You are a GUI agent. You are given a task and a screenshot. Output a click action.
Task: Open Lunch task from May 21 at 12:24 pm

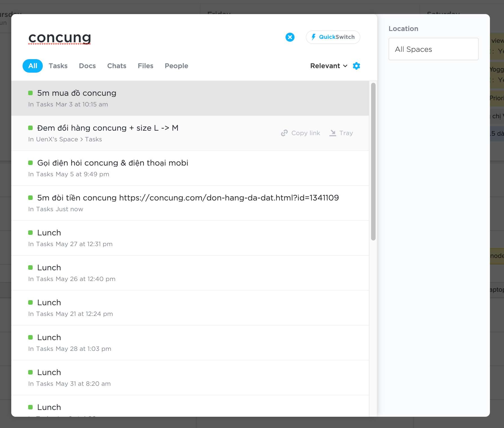pyautogui.click(x=190, y=308)
